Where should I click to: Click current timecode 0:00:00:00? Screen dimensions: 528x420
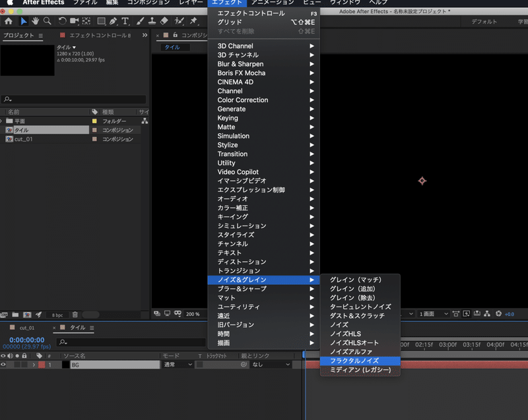coord(26,340)
